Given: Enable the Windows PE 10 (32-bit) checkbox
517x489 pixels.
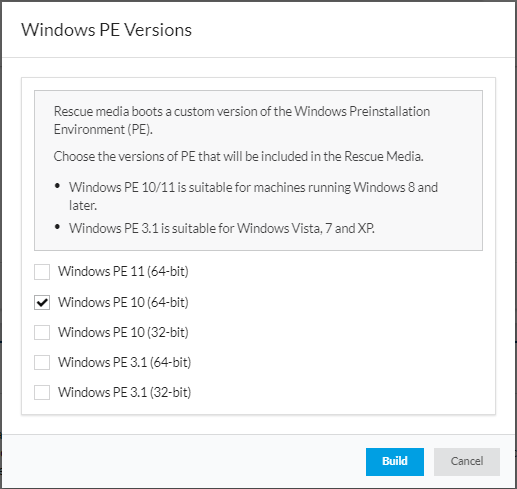Looking at the screenshot, I should [42, 332].
